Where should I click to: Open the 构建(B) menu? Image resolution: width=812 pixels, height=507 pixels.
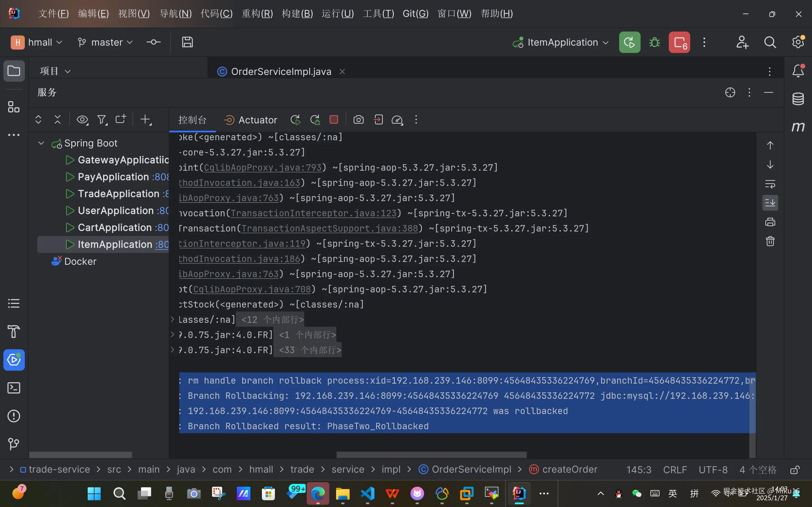point(297,14)
